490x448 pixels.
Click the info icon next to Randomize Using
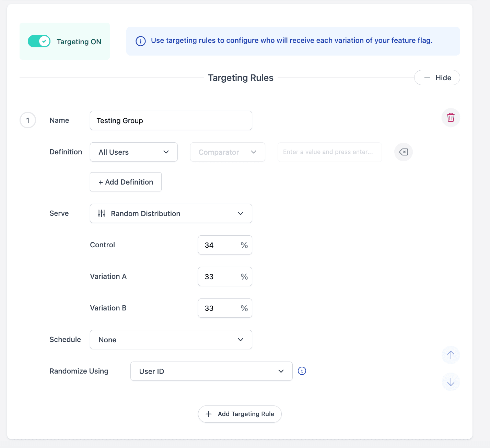point(302,371)
